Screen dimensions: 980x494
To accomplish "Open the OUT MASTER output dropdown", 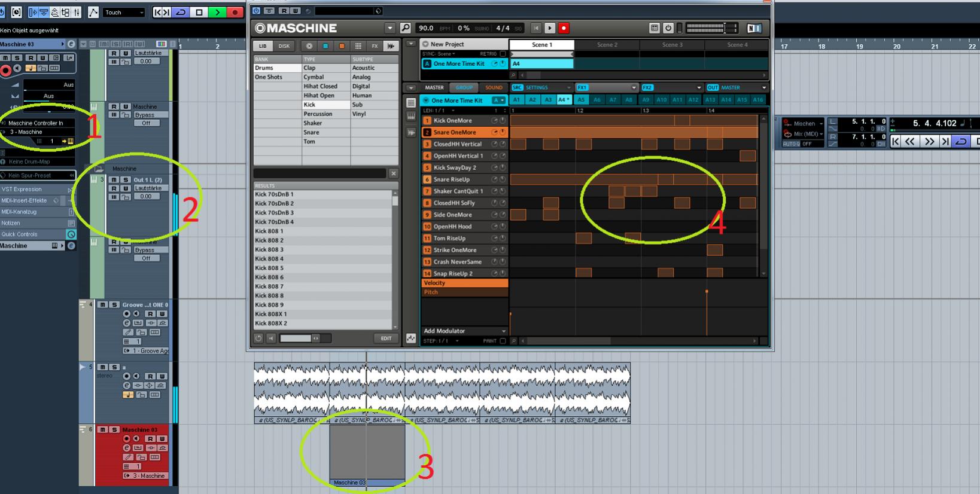I will click(x=764, y=87).
